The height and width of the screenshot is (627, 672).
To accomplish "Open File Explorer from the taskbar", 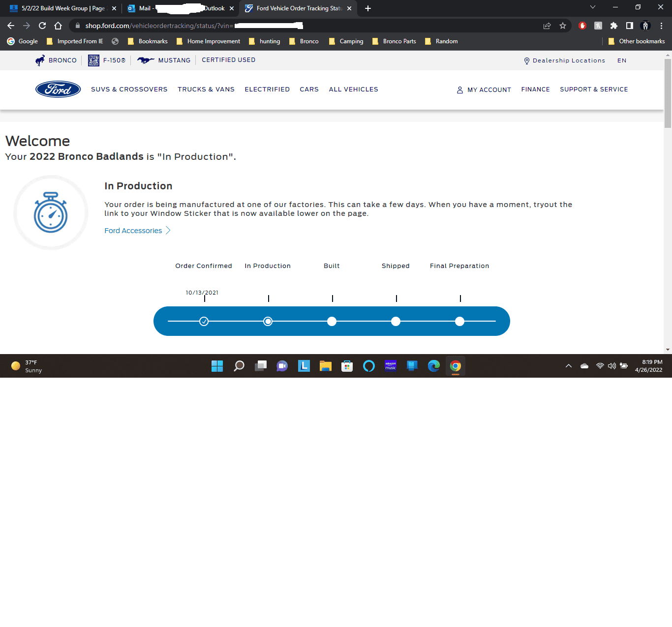I will point(326,366).
